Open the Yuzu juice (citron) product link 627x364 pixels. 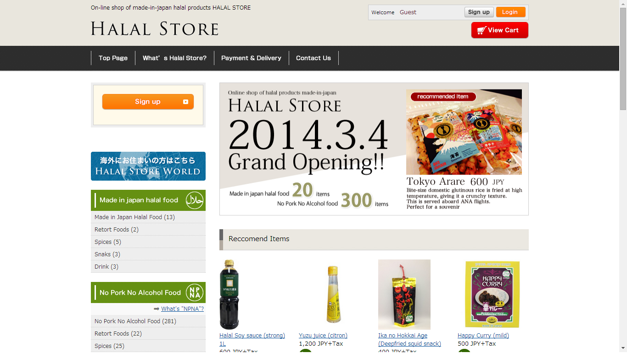pos(323,335)
